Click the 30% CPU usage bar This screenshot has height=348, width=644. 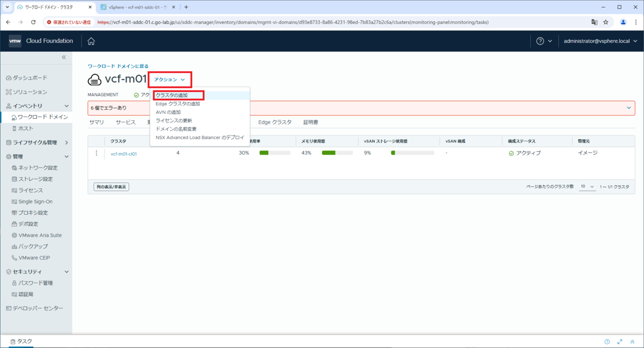pos(275,153)
